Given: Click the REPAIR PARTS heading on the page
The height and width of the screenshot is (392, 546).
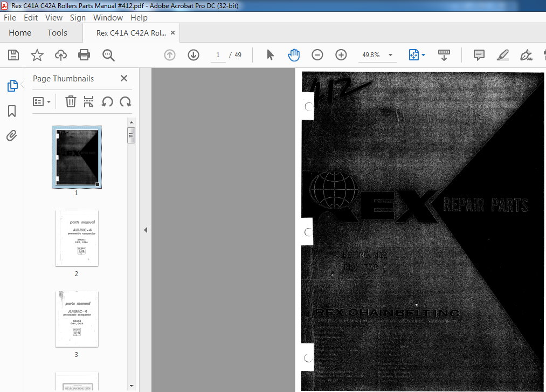Looking at the screenshot, I should click(486, 205).
